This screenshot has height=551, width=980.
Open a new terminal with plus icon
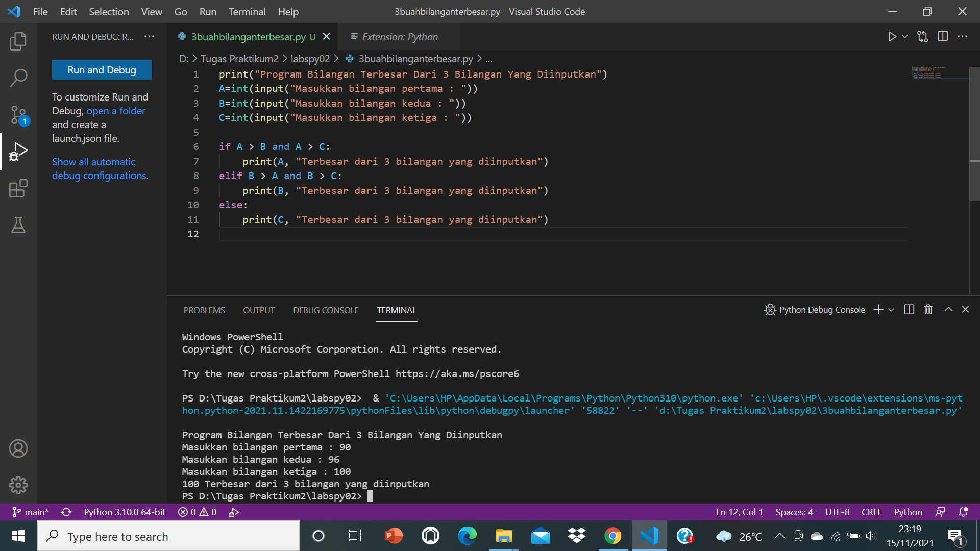pyautogui.click(x=877, y=309)
